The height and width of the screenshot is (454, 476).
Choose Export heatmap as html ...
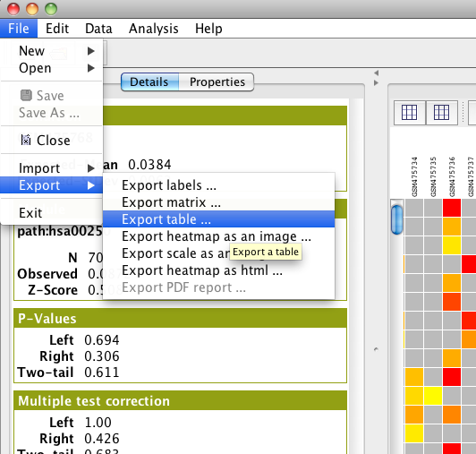pos(218,270)
